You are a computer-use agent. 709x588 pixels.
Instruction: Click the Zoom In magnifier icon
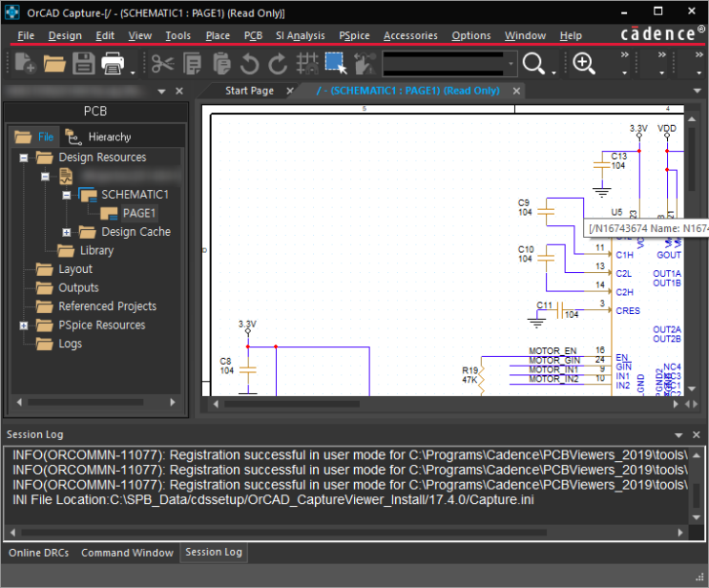click(583, 64)
